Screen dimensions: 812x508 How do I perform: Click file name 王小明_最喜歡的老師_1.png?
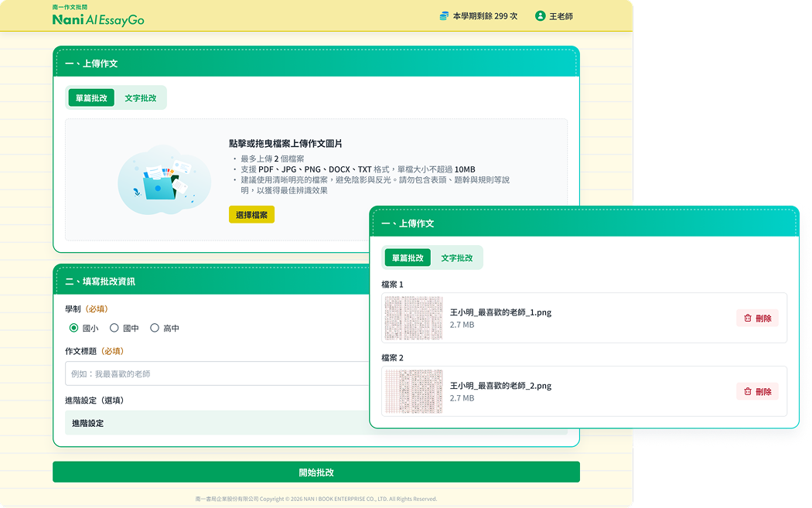click(500, 313)
